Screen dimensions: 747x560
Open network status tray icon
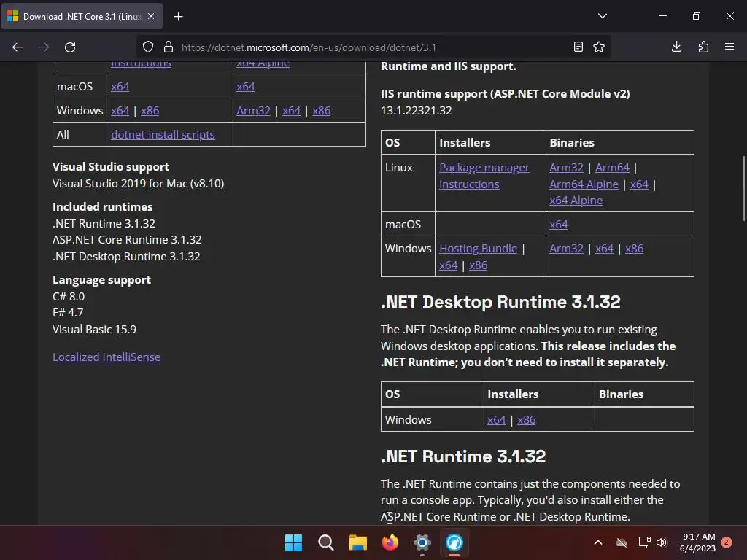[644, 542]
